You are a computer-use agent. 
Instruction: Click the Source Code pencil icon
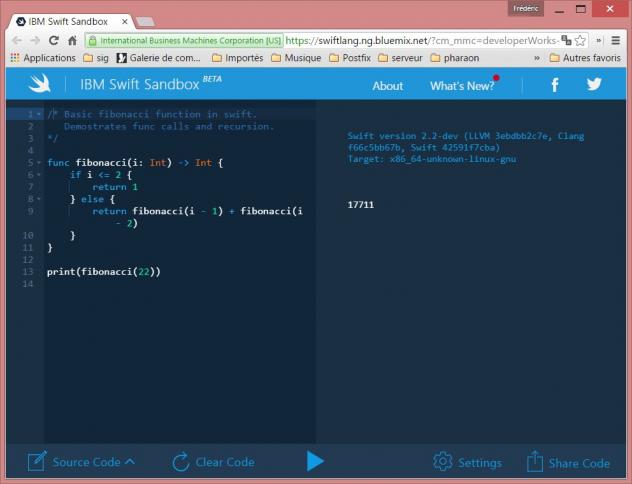pyautogui.click(x=37, y=462)
